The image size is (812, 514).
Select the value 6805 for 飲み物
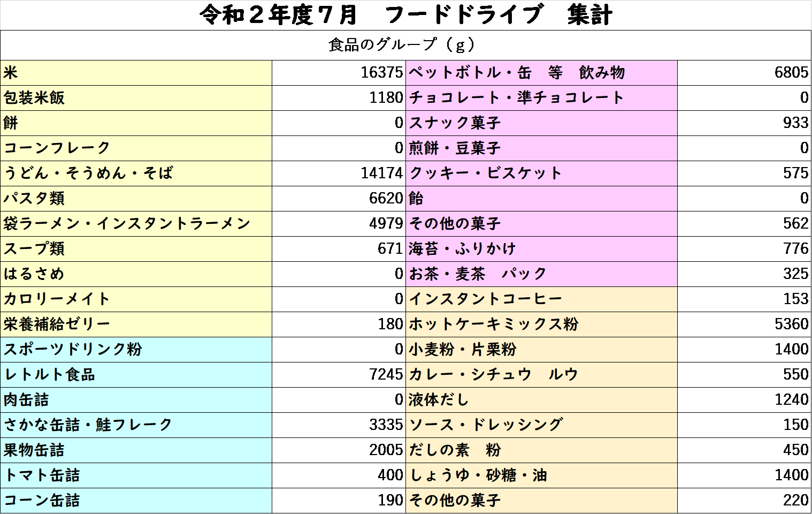(745, 73)
